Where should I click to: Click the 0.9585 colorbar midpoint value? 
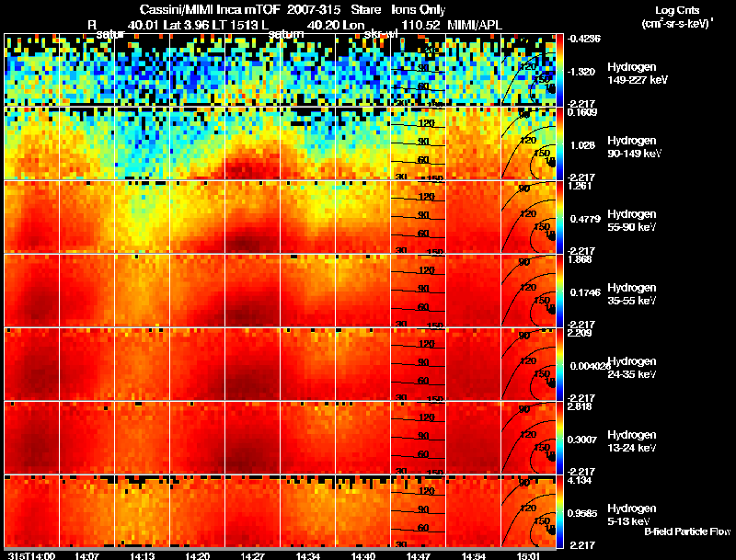coord(582,514)
